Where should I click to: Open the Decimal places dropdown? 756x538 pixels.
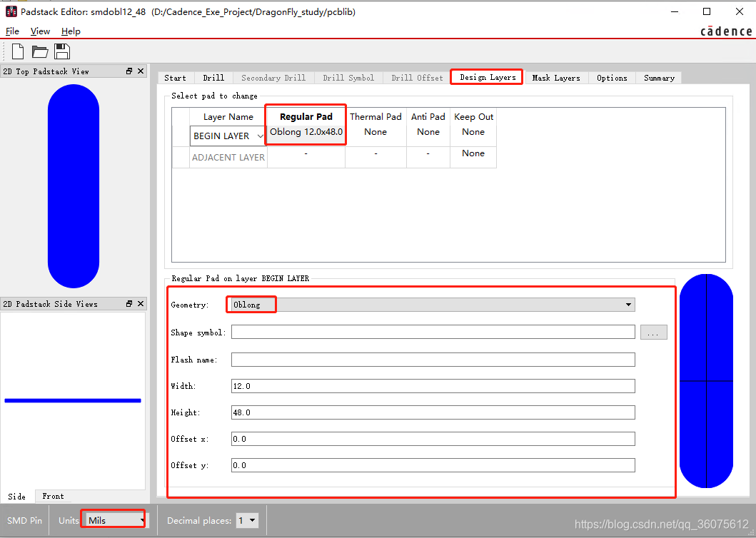pos(247,521)
